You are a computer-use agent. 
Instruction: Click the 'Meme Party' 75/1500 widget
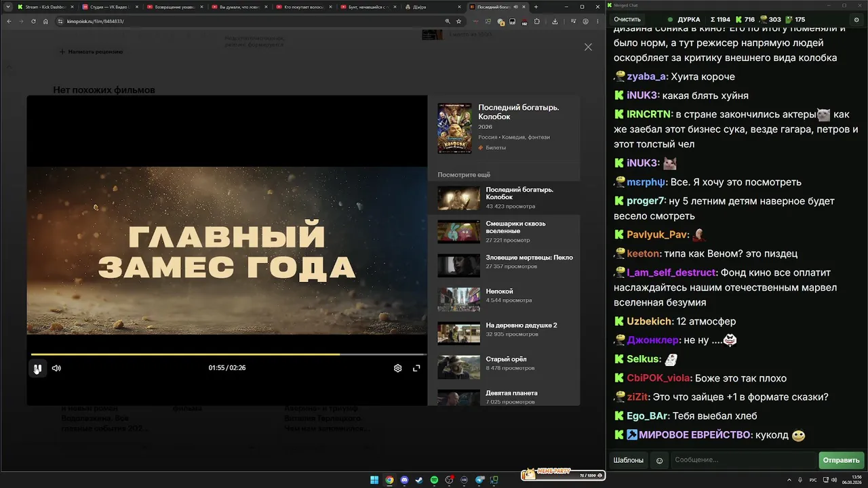click(562, 474)
